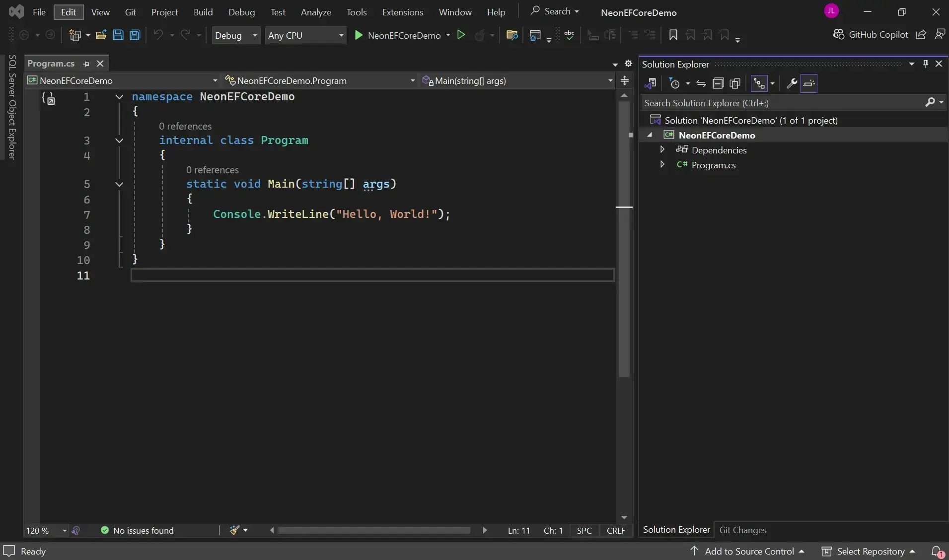This screenshot has width=949, height=560.
Task: Click the code cleanup broom icon
Action: pos(235,530)
